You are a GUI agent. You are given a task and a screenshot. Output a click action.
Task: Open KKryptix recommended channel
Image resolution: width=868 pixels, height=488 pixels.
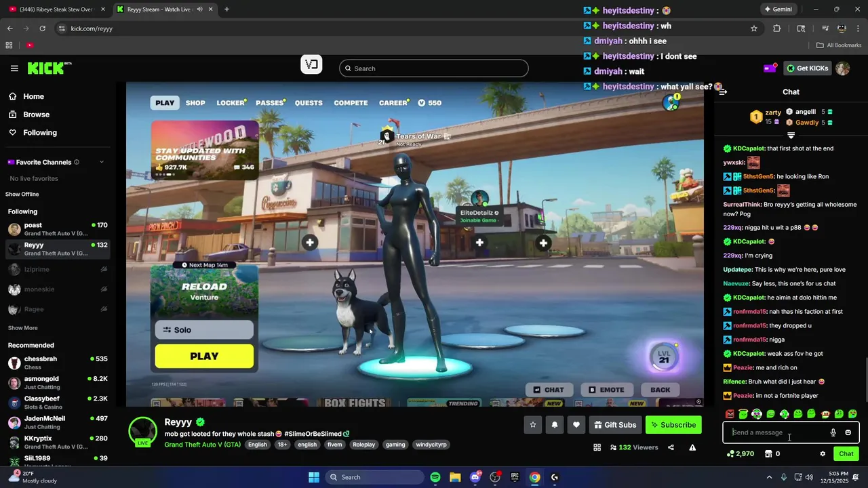tap(58, 443)
